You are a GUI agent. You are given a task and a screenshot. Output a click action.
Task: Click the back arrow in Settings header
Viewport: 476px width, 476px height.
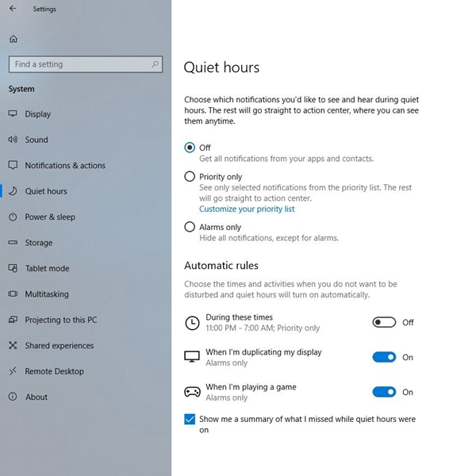tap(13, 10)
